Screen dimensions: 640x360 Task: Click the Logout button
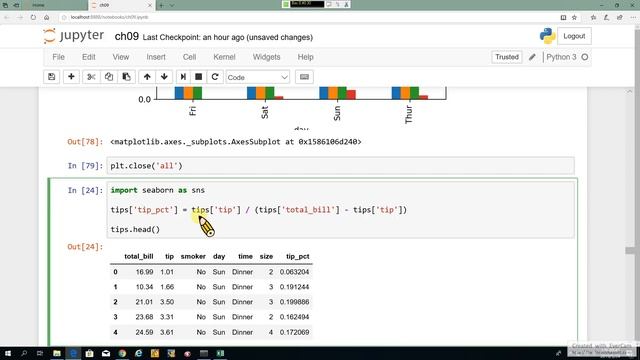(x=574, y=36)
